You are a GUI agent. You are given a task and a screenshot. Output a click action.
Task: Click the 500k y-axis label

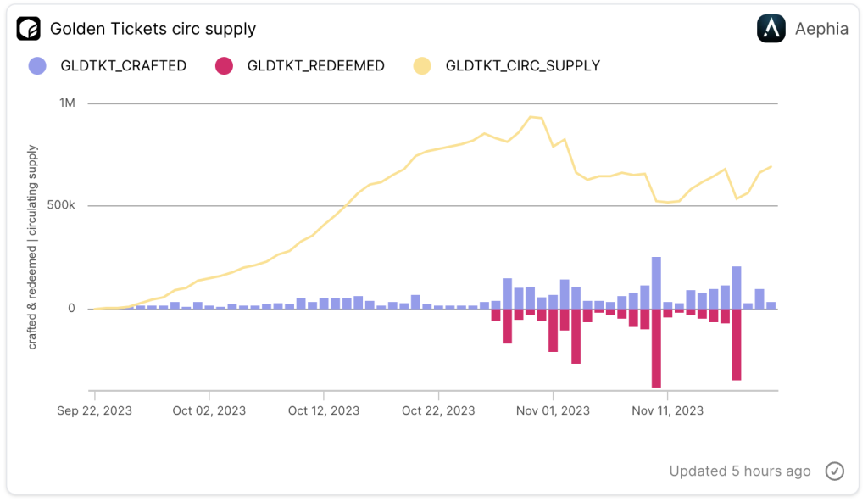(59, 206)
